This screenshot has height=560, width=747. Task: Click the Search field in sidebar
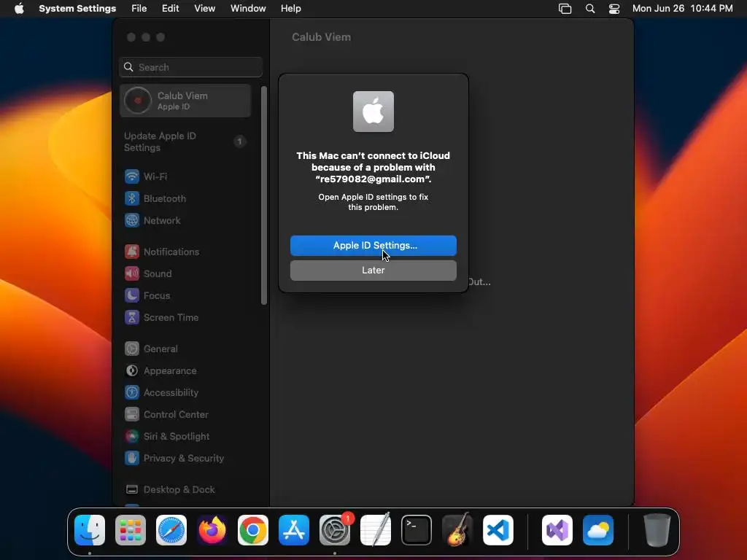190,67
